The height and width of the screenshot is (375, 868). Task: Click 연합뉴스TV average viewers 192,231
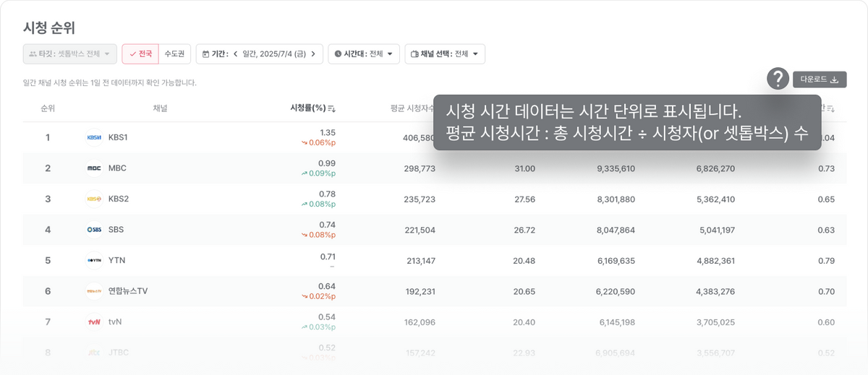[420, 291]
